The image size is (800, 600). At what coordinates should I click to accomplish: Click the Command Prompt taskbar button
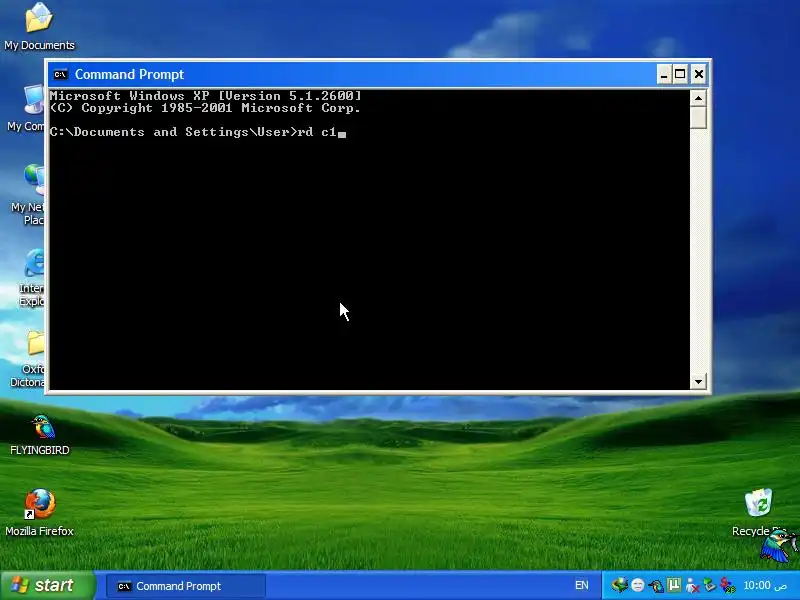coord(186,586)
